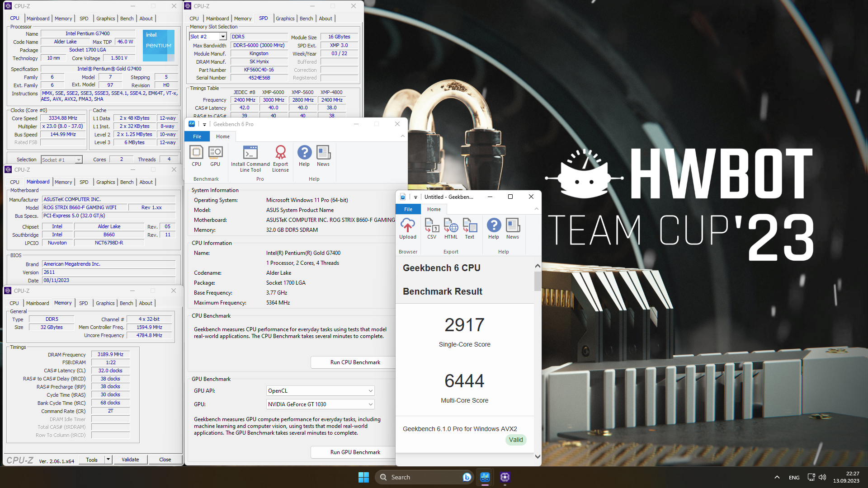This screenshot has height=488, width=868.
Task: Click the Uncore Frequency value 4784.8 MHz
Action: coord(149,335)
